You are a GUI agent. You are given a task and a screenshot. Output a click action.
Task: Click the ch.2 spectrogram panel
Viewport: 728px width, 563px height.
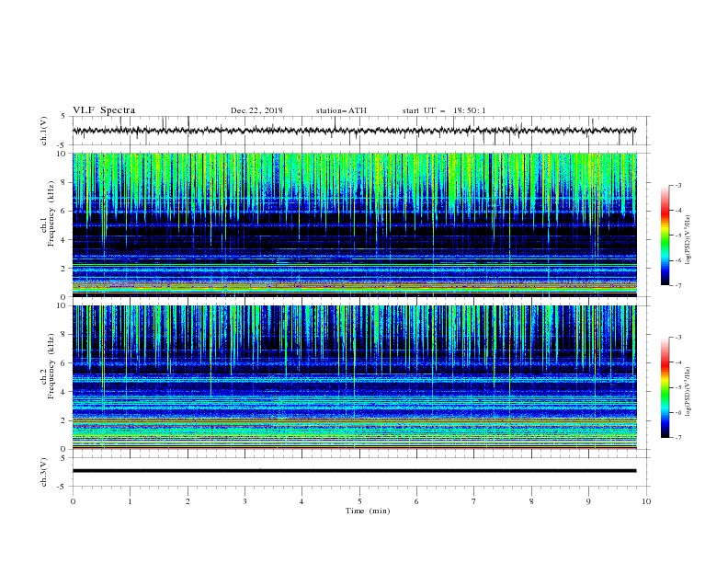point(355,377)
